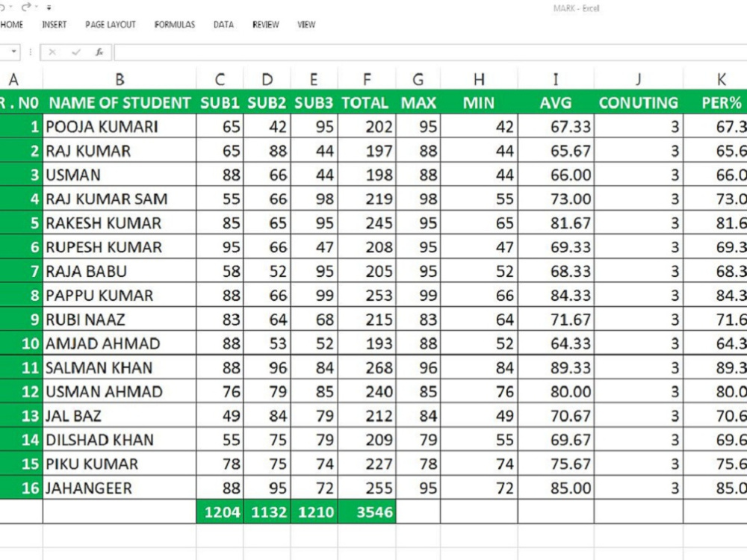The image size is (747, 560).
Task: Open the VIEW ribbon tab
Action: (x=306, y=25)
